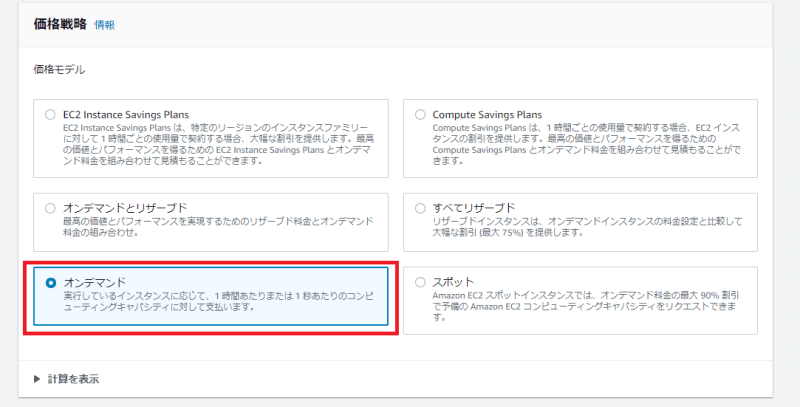
Task: Click the スポット card description text
Action: 586,306
